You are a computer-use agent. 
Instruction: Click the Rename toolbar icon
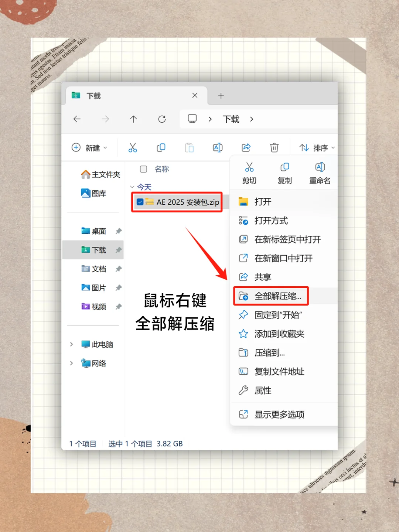coord(218,147)
